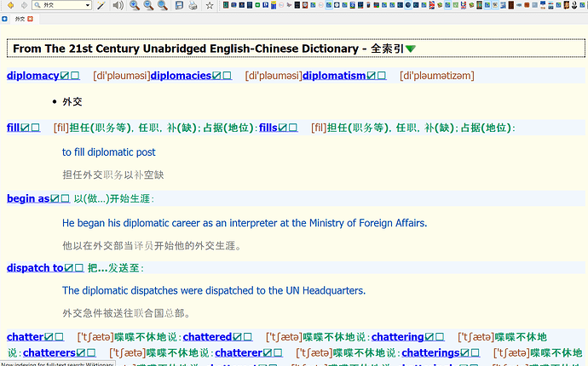Click the 以(做...)开始生涯 definition text
The height and width of the screenshot is (366, 588).
coord(113,198)
